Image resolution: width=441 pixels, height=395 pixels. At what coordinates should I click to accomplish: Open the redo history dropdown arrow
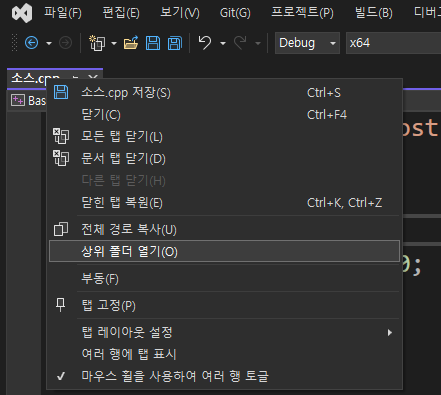tap(258, 43)
